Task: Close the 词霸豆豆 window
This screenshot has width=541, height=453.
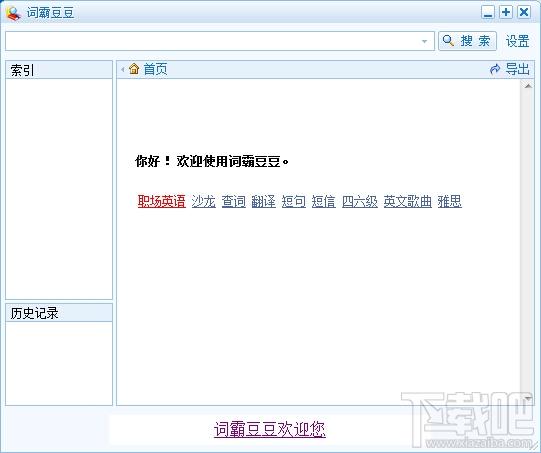Action: pos(524,13)
